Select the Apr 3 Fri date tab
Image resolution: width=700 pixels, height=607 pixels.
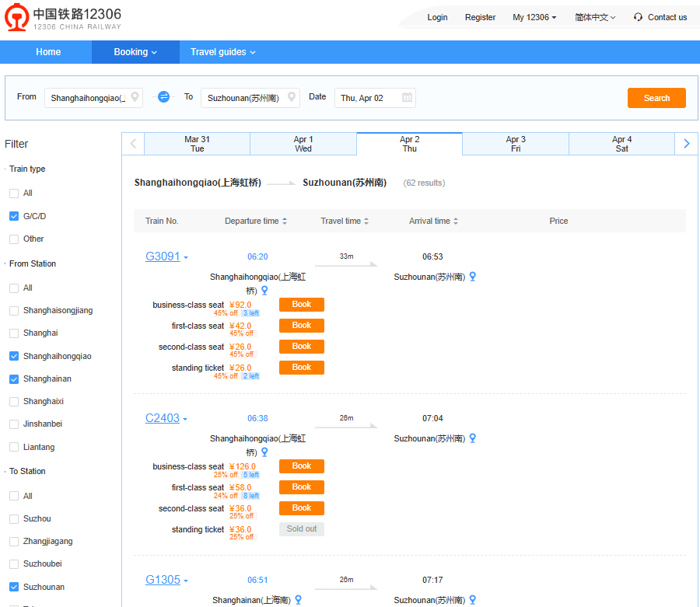(x=516, y=144)
